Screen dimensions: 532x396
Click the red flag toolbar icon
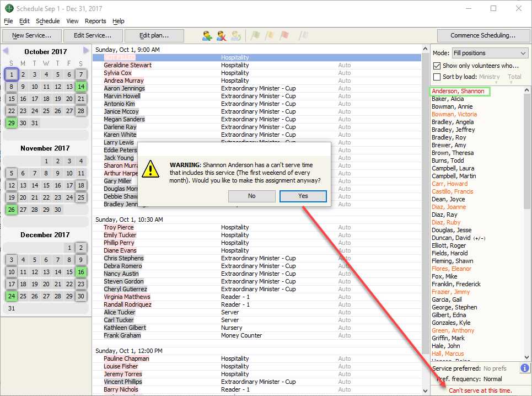point(284,36)
